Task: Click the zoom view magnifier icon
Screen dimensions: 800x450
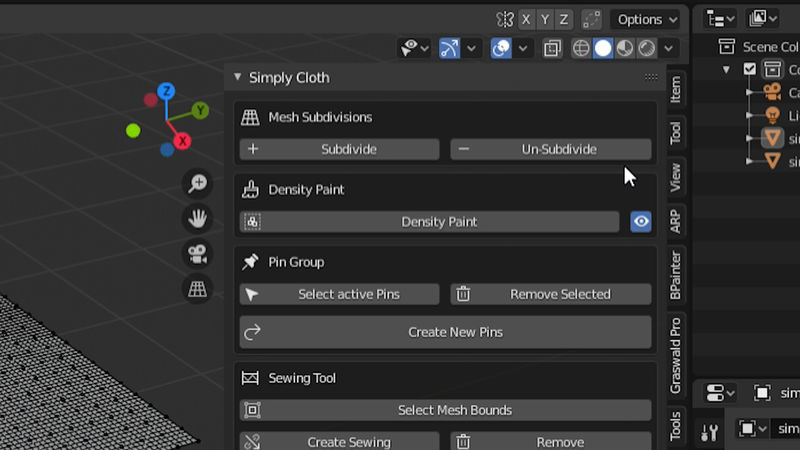Action: point(197,183)
